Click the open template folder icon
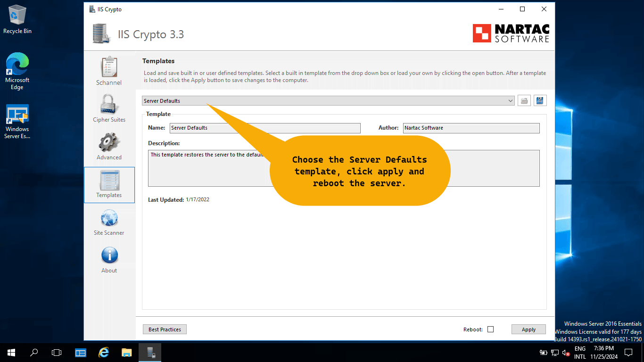Image resolution: width=644 pixels, height=362 pixels. coord(524,100)
